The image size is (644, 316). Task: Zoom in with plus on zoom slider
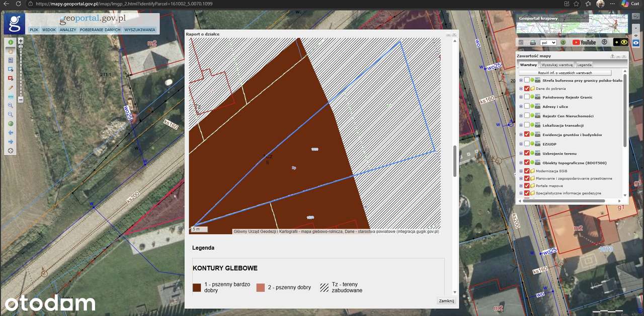pyautogui.click(x=21, y=41)
